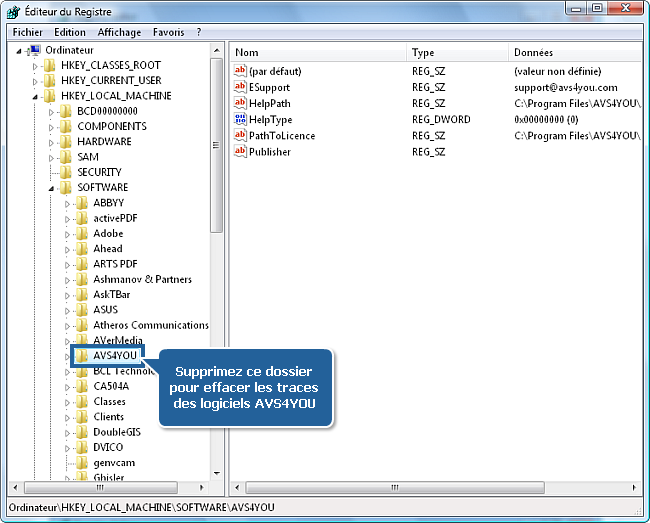
Task: Click the REG_DWORD type cell
Action: (441, 119)
